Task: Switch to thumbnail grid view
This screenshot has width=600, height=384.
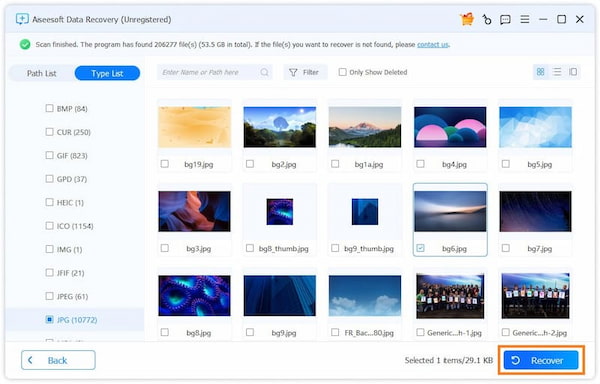Action: (540, 72)
